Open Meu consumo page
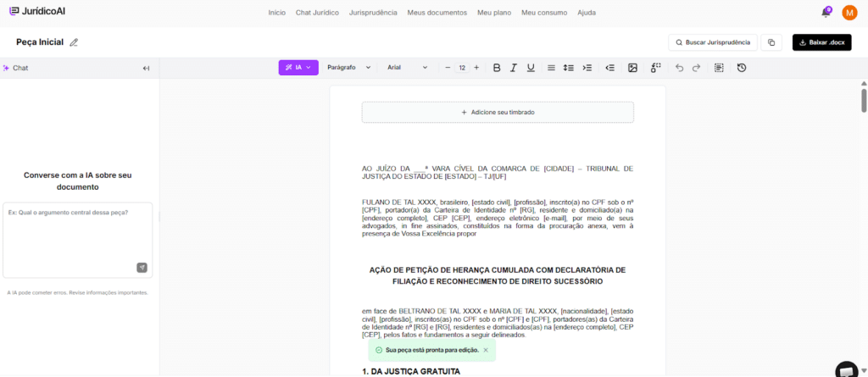This screenshot has width=868, height=377. pyautogui.click(x=544, y=12)
